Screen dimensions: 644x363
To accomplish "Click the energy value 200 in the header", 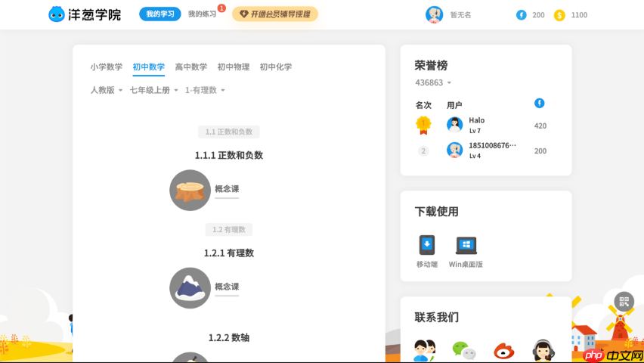I will [538, 15].
